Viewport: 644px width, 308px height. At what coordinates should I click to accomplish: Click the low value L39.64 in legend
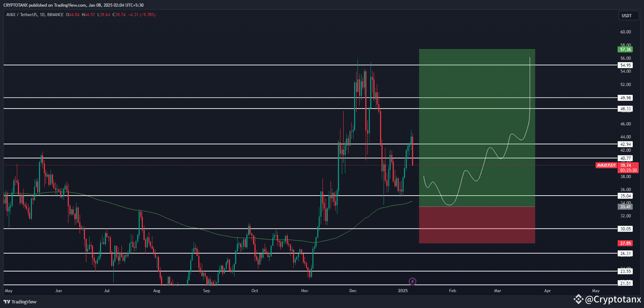(x=104, y=15)
